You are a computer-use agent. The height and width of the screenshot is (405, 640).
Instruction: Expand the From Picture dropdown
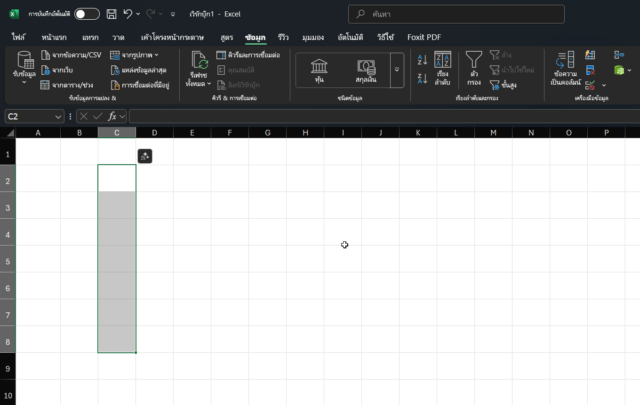[x=156, y=55]
